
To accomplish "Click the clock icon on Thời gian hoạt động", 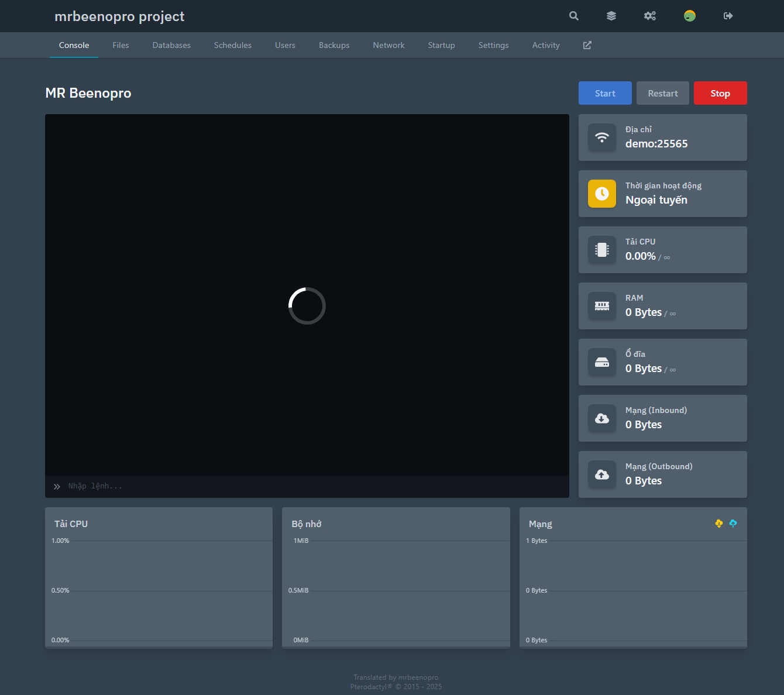I will (601, 193).
